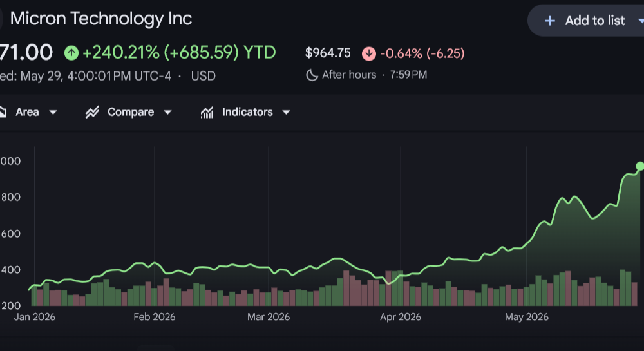Image resolution: width=644 pixels, height=351 pixels.
Task: Click the Feb 2026 axis label
Action: pyautogui.click(x=155, y=317)
